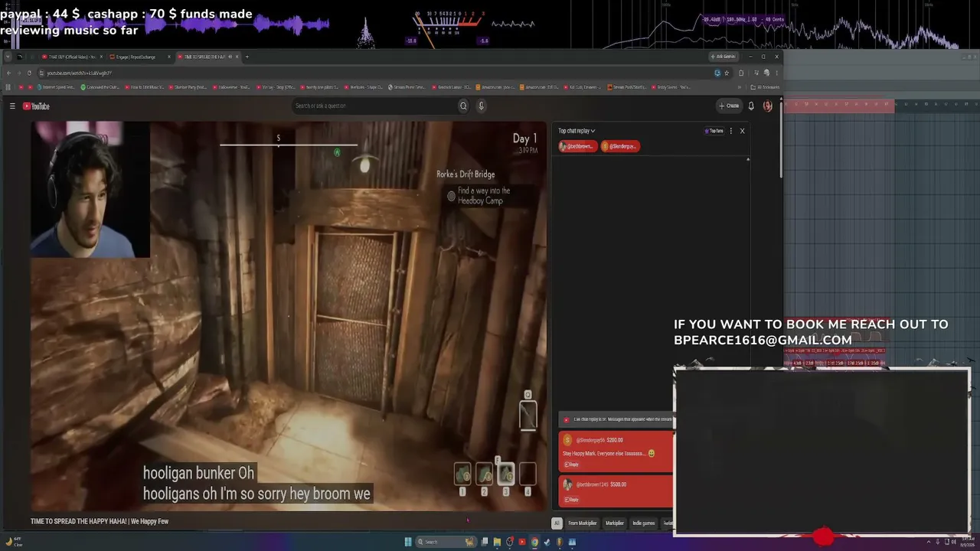The width and height of the screenshot is (980, 551).
Task: Click the Top fans badge button
Action: point(714,131)
